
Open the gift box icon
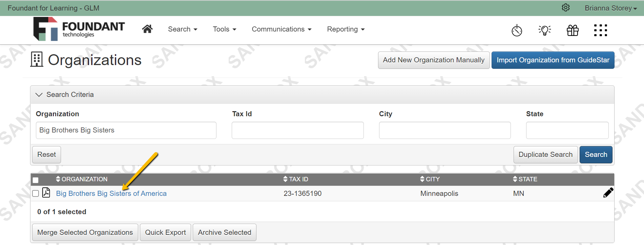[573, 30]
